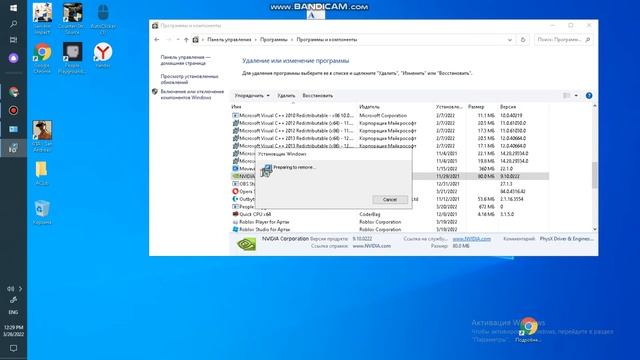Open the recent locations dropdown arrow

[x=178, y=40]
